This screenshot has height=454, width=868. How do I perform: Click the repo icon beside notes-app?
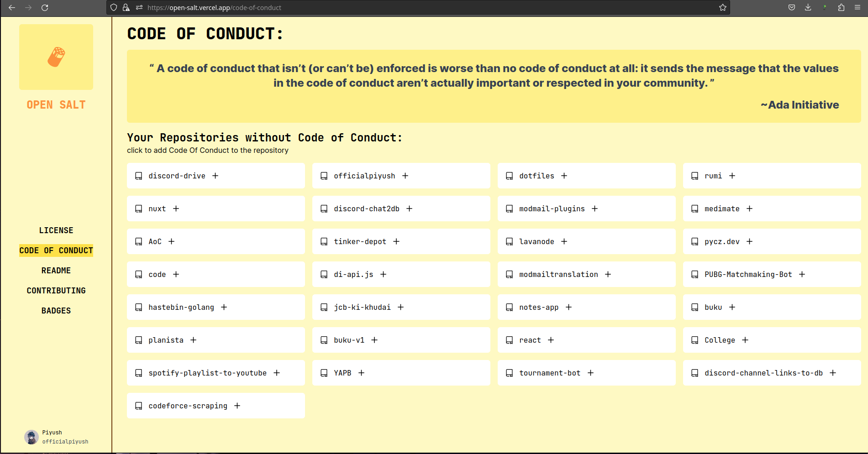[509, 307]
